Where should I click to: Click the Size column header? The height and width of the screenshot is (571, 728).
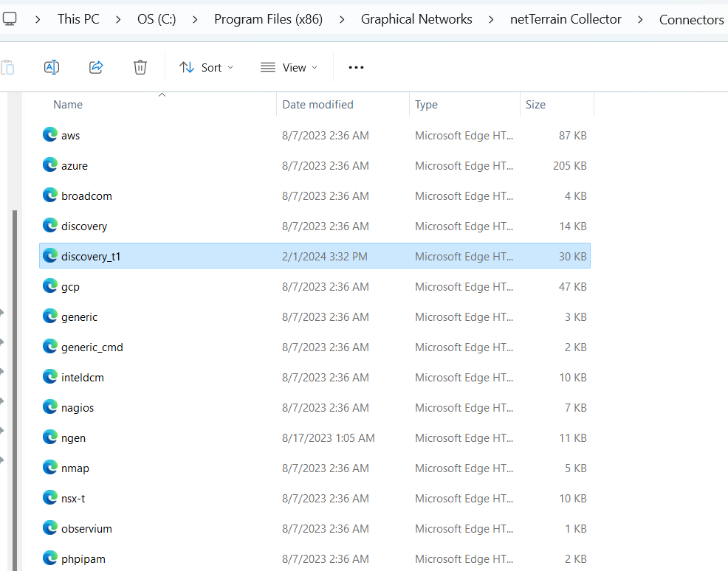pos(535,105)
